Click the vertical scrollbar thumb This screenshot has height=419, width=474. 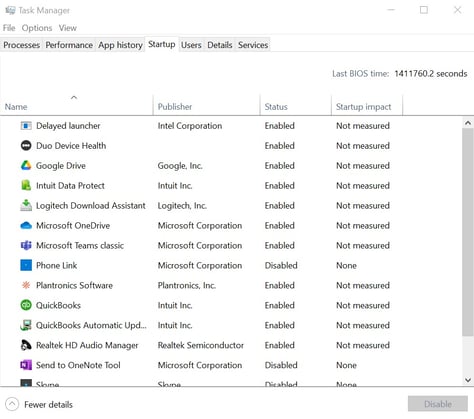tap(468, 232)
